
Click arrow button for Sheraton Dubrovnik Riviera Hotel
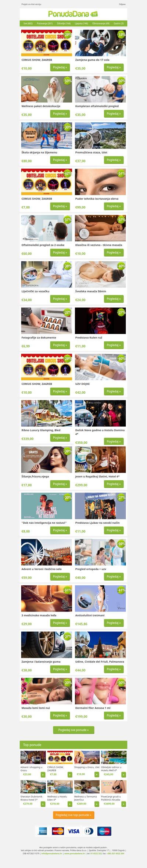pos(43,804)
